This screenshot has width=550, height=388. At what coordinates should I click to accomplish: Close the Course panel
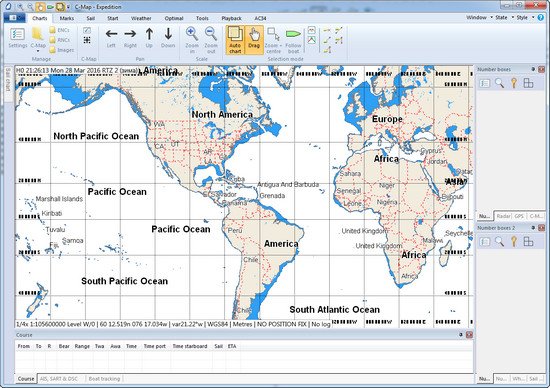tap(469, 335)
